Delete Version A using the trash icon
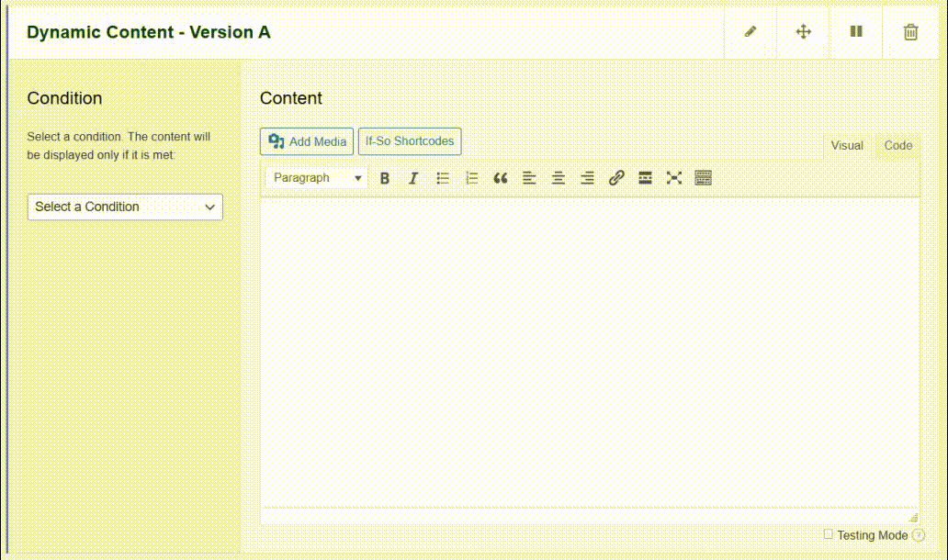This screenshot has height=560, width=948. (x=910, y=32)
